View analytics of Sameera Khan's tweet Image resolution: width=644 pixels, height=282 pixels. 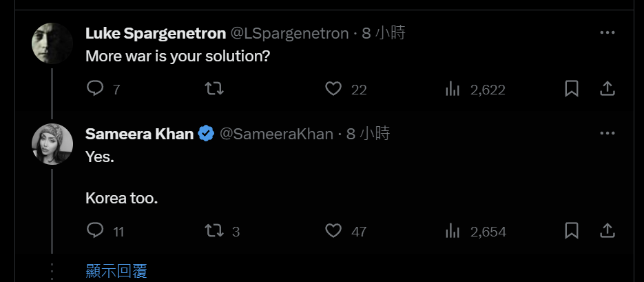tap(453, 231)
